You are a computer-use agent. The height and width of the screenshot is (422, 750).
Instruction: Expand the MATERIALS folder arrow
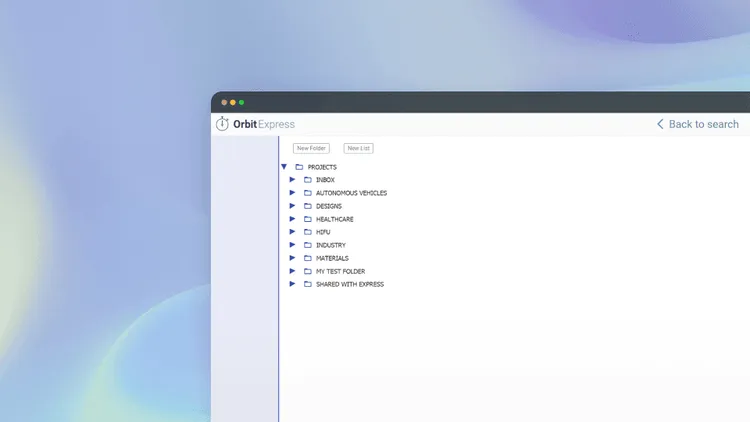[292, 258]
